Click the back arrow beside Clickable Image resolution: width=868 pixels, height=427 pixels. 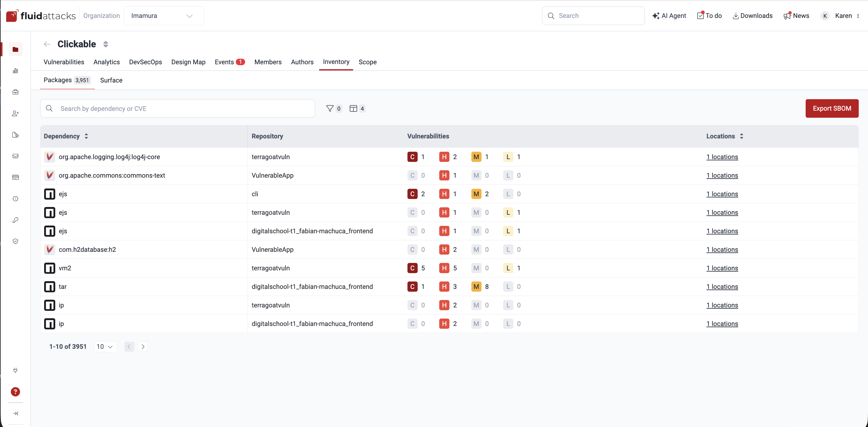47,44
